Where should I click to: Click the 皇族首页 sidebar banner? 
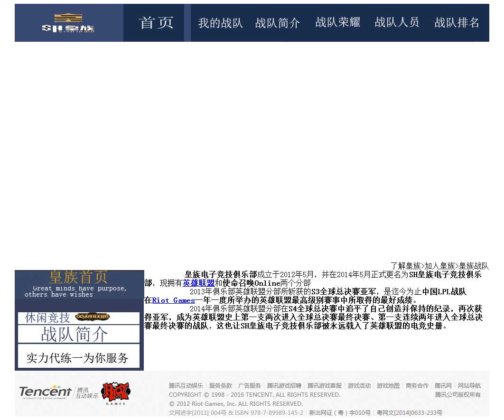tap(79, 284)
